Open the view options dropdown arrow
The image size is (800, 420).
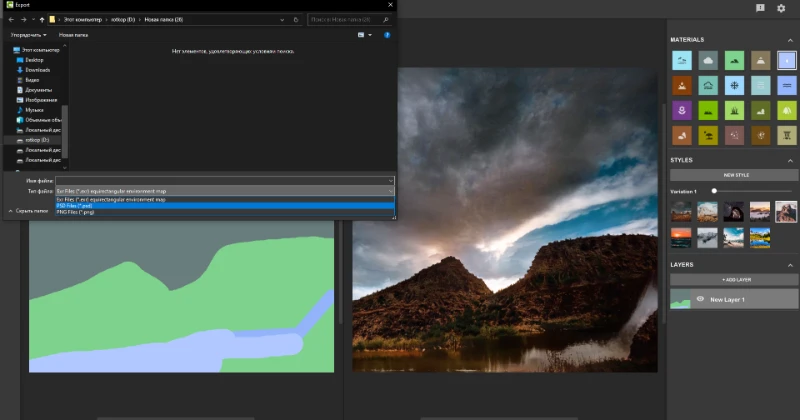[370, 35]
